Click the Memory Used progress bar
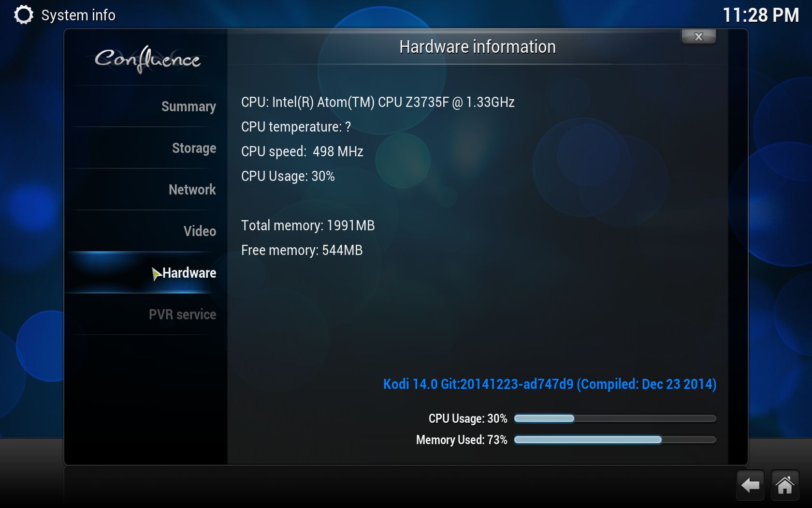Screen dimensions: 812x508 point(615,440)
